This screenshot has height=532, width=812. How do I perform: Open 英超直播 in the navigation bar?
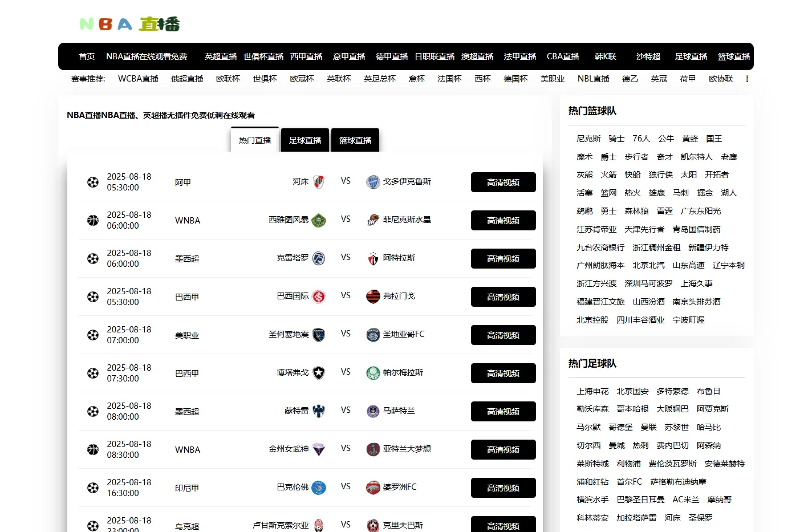coord(221,56)
